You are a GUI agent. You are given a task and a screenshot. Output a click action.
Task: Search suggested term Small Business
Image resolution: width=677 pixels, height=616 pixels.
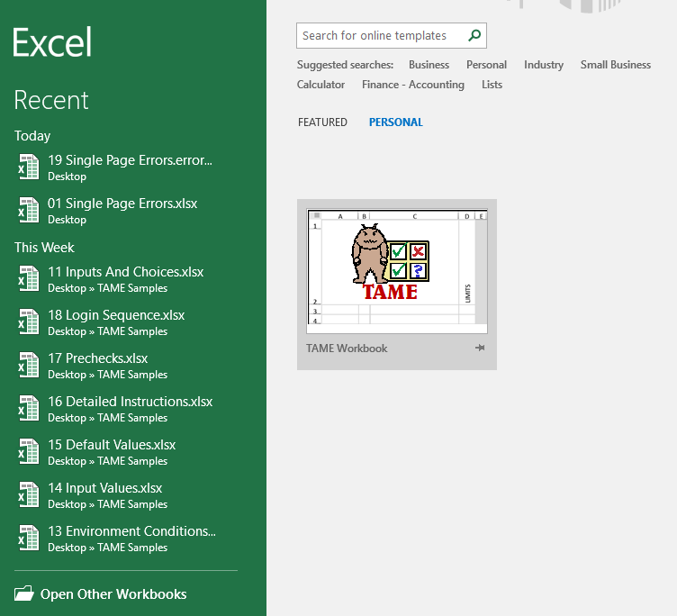tap(616, 65)
